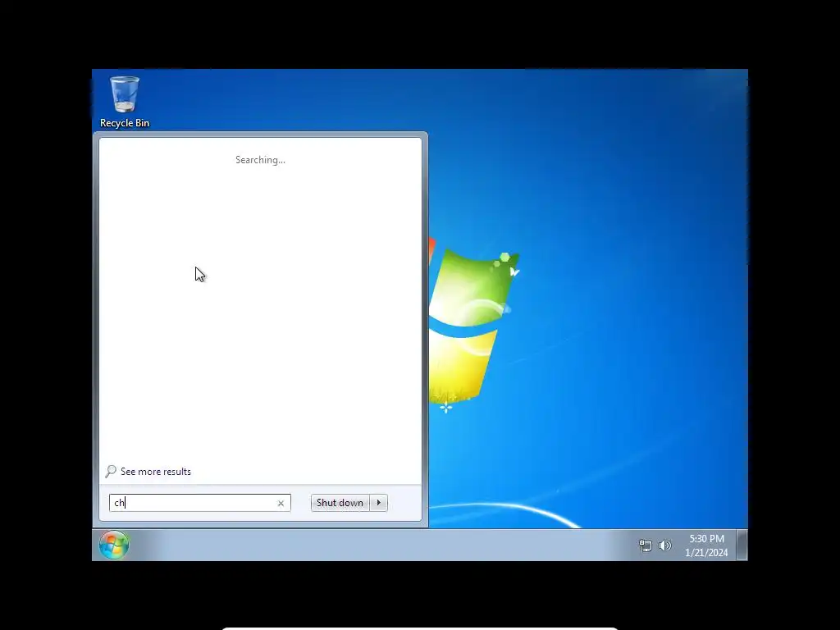
Task: Open the network icon in system tray
Action: [x=646, y=546]
